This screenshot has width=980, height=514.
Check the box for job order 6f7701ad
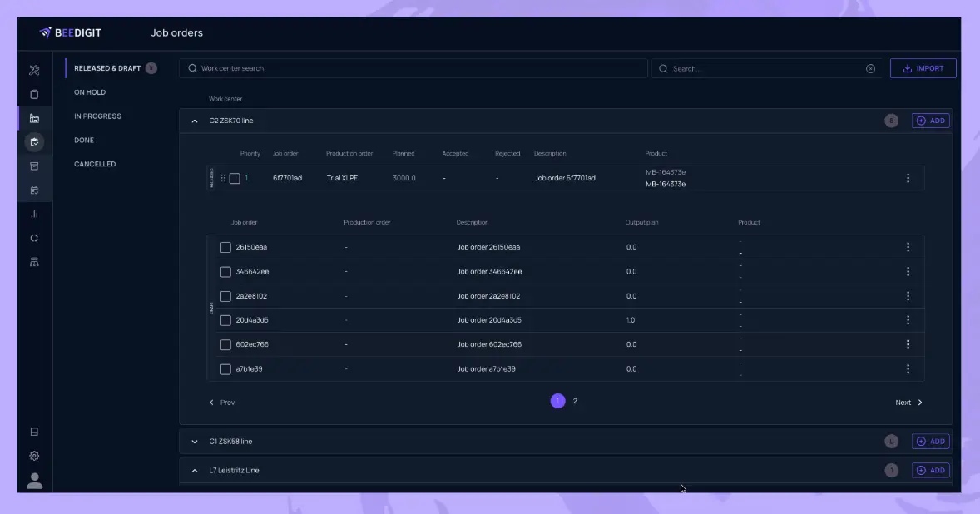[x=235, y=179]
